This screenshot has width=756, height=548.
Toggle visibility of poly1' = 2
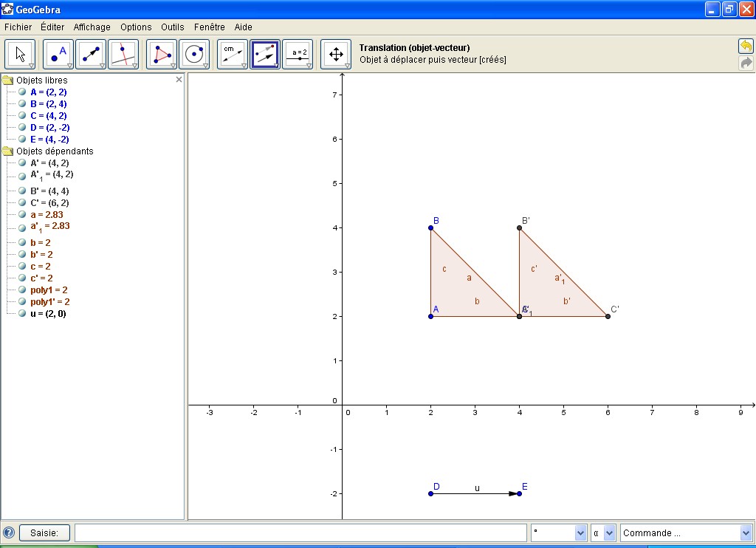(22, 301)
